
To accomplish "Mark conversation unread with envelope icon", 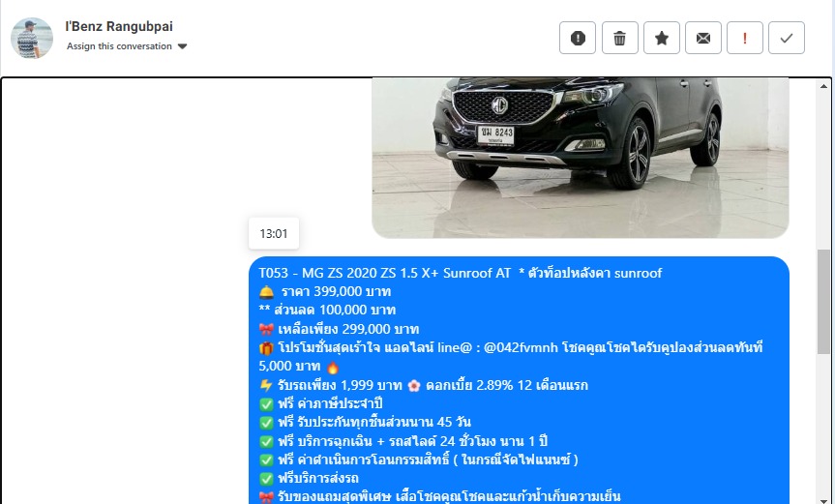I will point(703,38).
